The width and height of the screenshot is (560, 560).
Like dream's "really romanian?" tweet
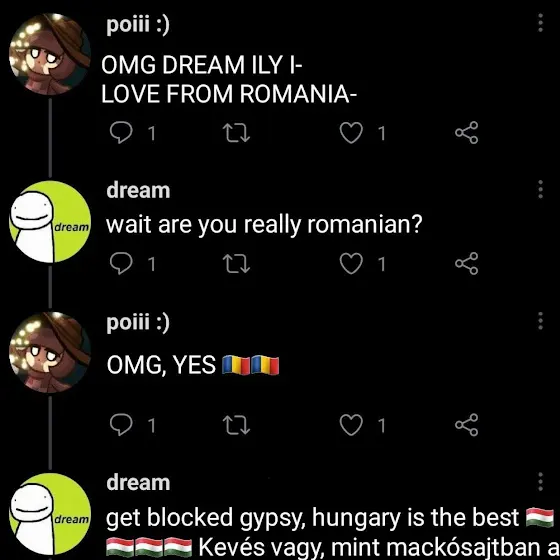coord(351,263)
